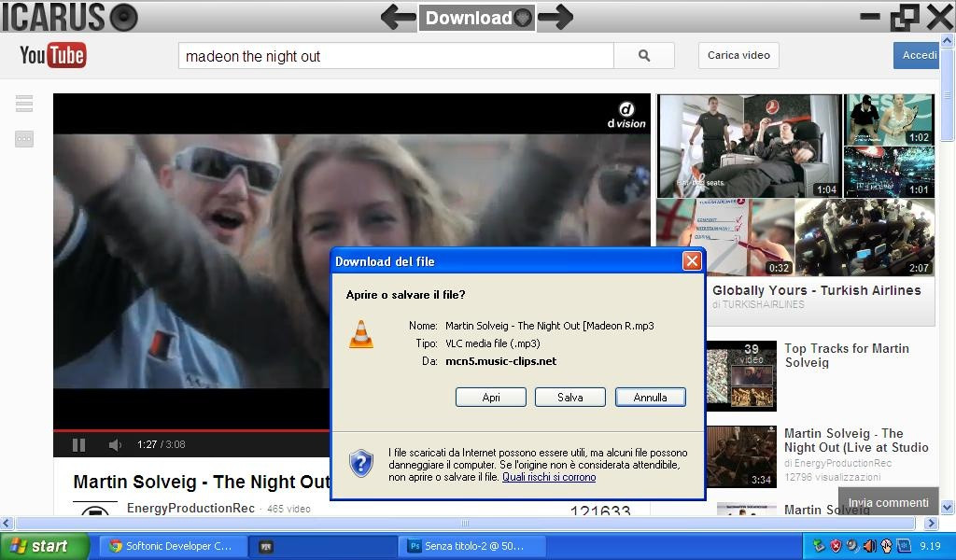The height and width of the screenshot is (560, 956).
Task: Click the three-dots icon under the guide menu
Action: point(24,139)
